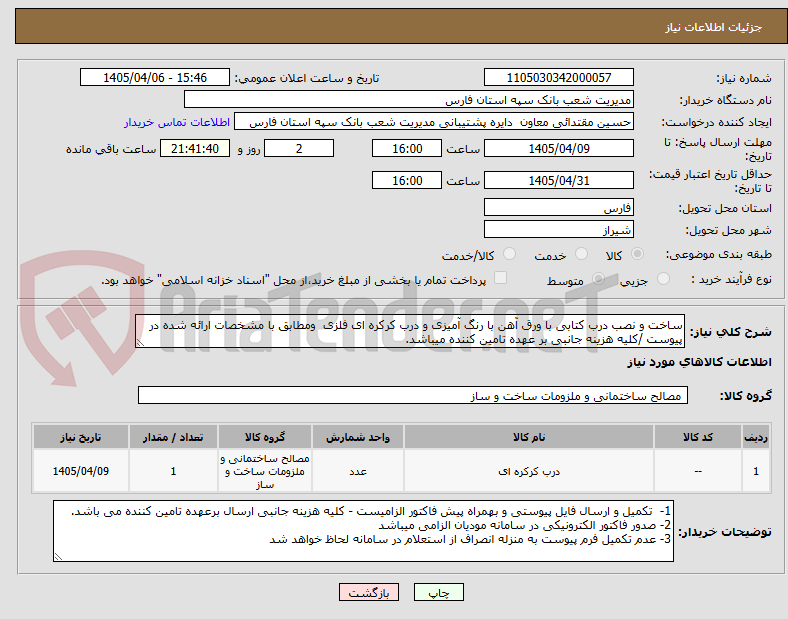Viewport: 788px width, 619px height.
Task: Click the چاپ (print) button
Action: click(438, 592)
